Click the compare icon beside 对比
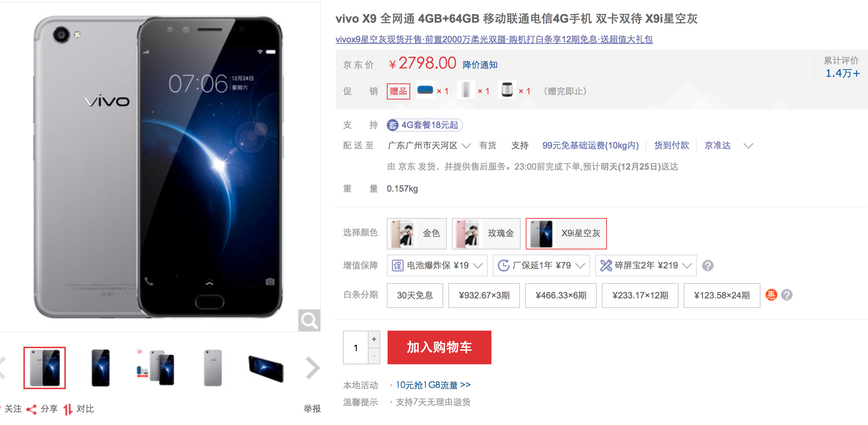The image size is (868, 425). (x=68, y=409)
